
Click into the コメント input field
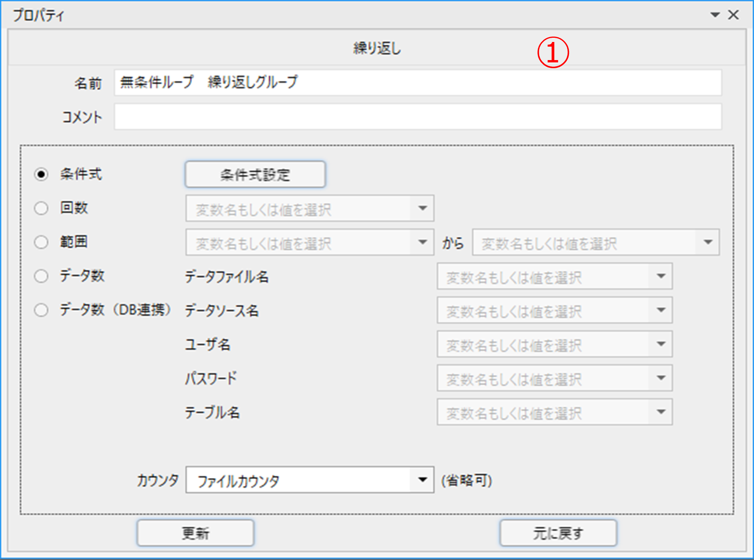(417, 117)
